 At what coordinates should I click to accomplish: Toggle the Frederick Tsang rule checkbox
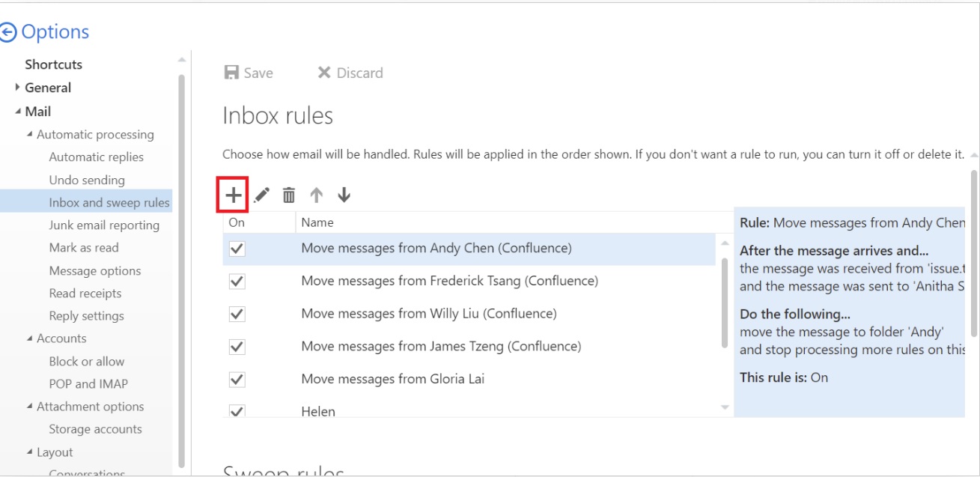tap(237, 282)
